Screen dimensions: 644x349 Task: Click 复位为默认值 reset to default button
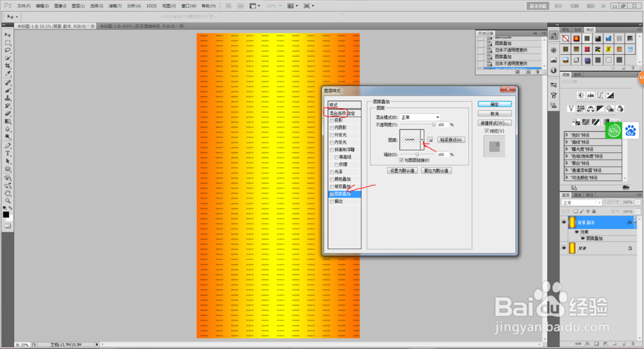[436, 171]
